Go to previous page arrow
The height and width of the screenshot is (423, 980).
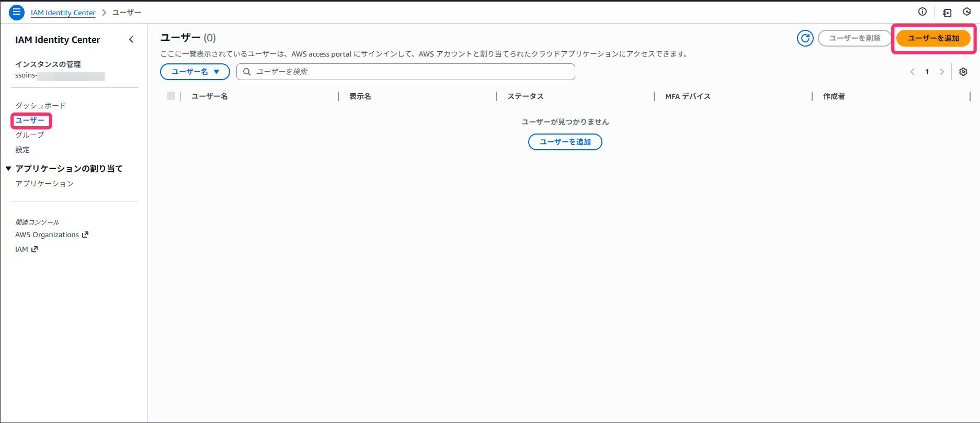(913, 72)
